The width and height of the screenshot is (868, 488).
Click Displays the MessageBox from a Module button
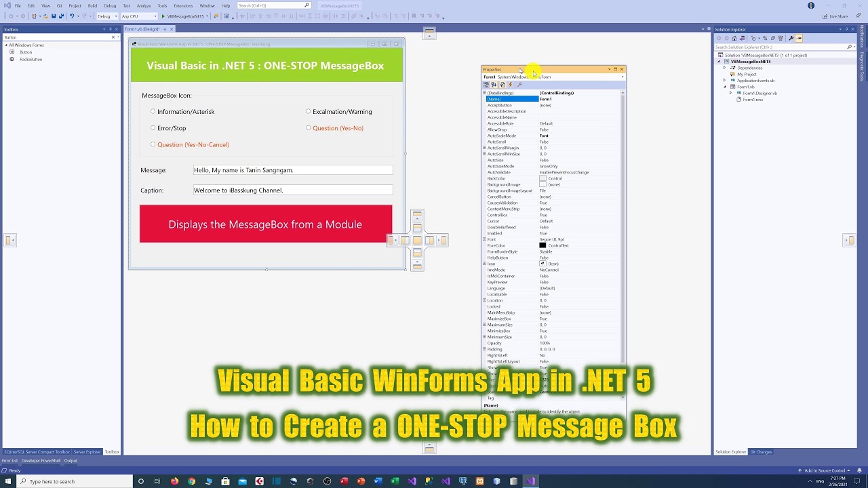coord(266,224)
